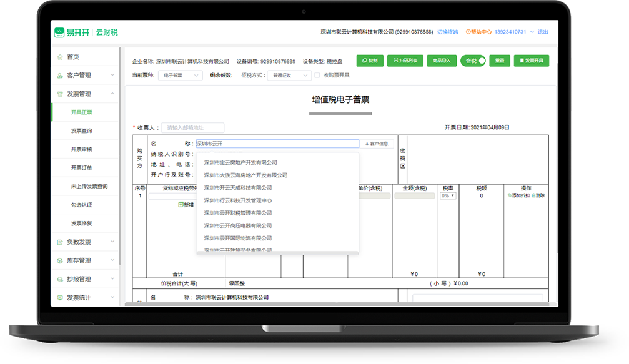
Task: Click the 发票统计 sidebar icon
Action: (60, 297)
